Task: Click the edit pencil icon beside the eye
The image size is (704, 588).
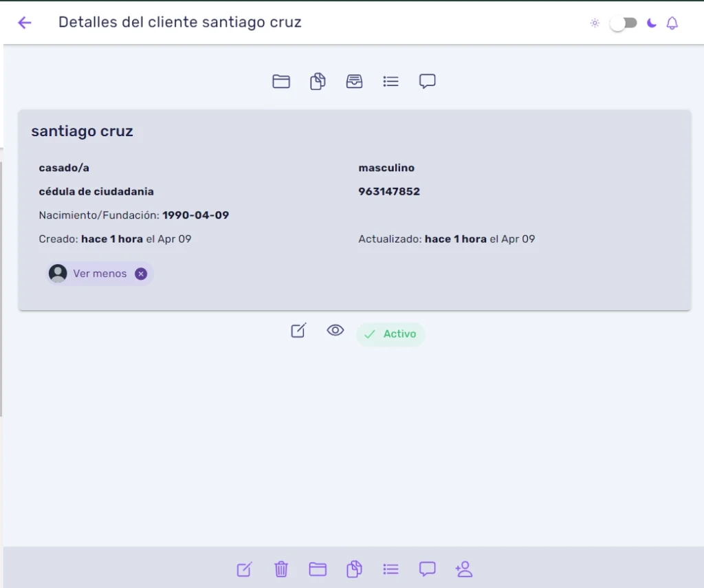Action: pos(298,331)
